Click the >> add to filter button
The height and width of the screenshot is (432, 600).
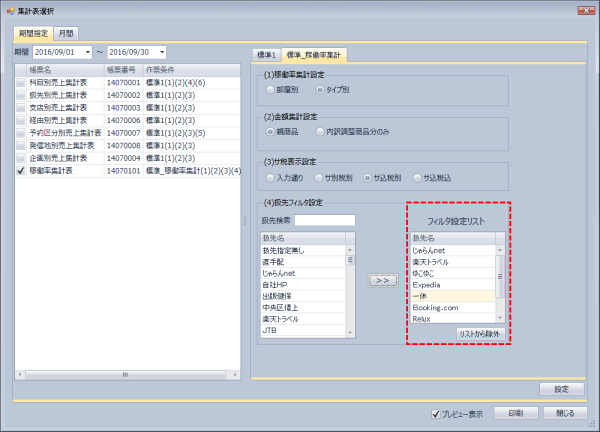(383, 280)
